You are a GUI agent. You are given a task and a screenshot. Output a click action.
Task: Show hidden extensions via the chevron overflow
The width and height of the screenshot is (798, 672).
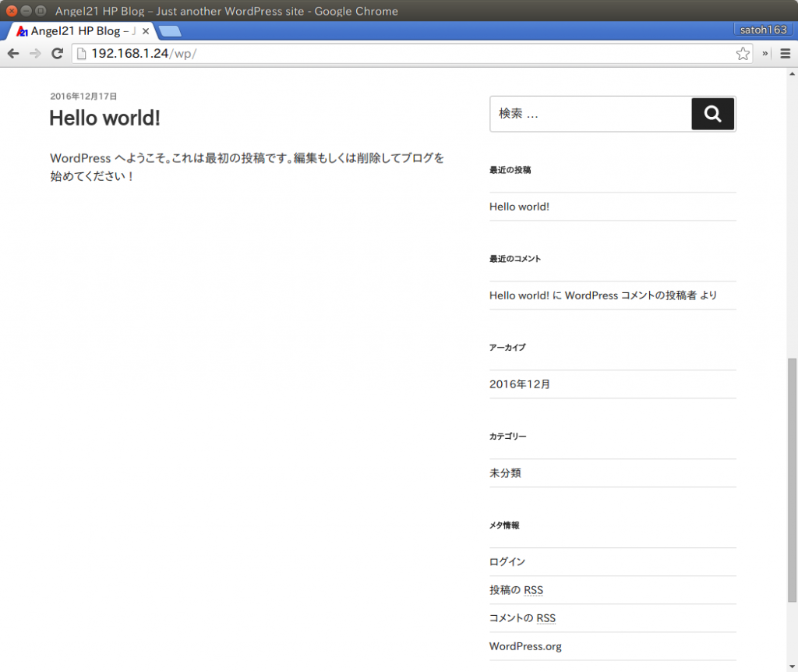click(765, 54)
